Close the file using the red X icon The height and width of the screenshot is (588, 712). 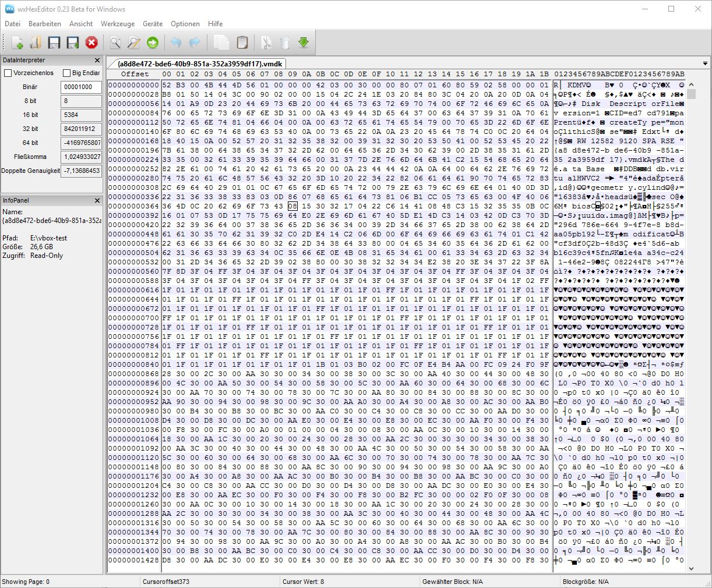[91, 42]
